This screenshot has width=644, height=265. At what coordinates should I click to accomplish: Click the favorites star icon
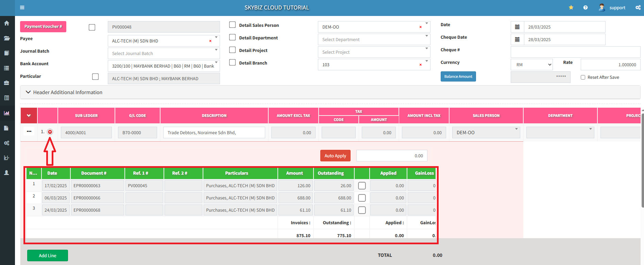click(571, 7)
